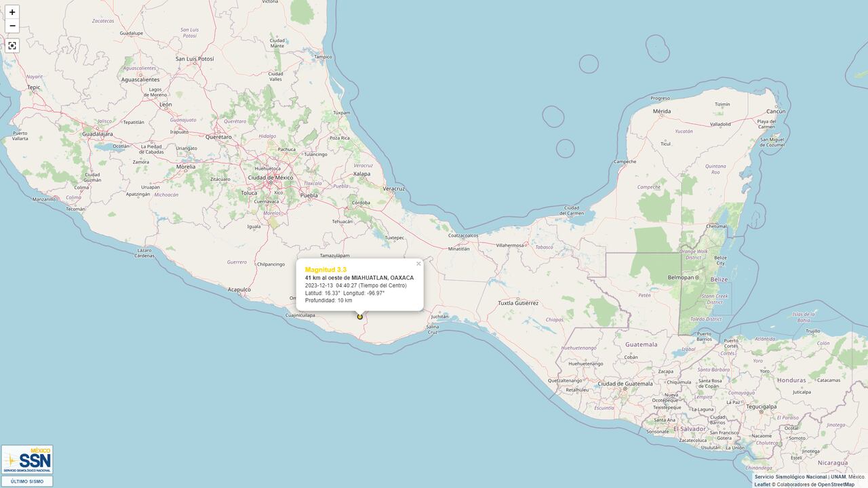Zoom in using the plus map control
The height and width of the screenshot is (488, 868).
[12, 12]
